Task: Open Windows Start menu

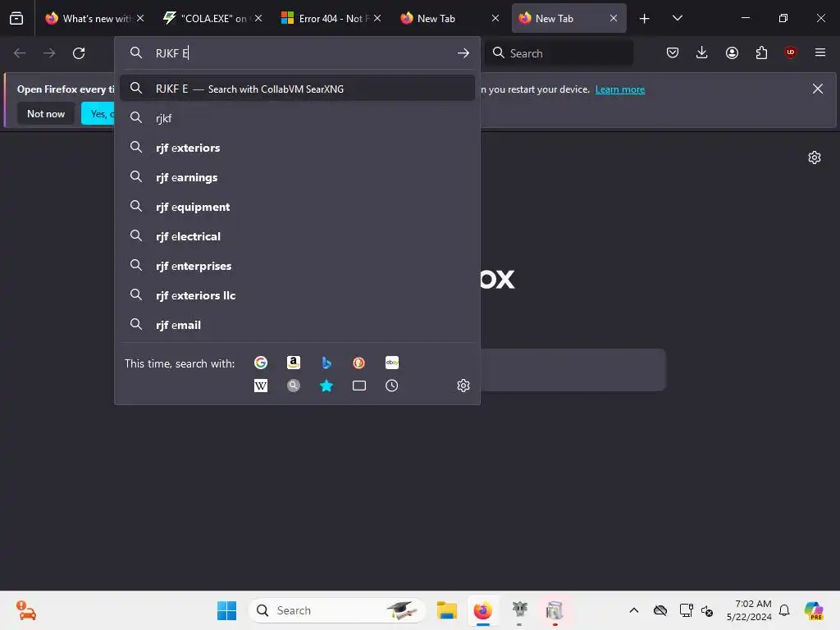Action: pos(226,610)
